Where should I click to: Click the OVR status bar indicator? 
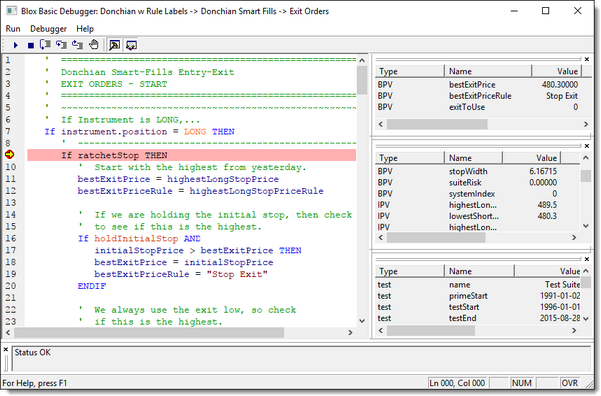click(570, 383)
